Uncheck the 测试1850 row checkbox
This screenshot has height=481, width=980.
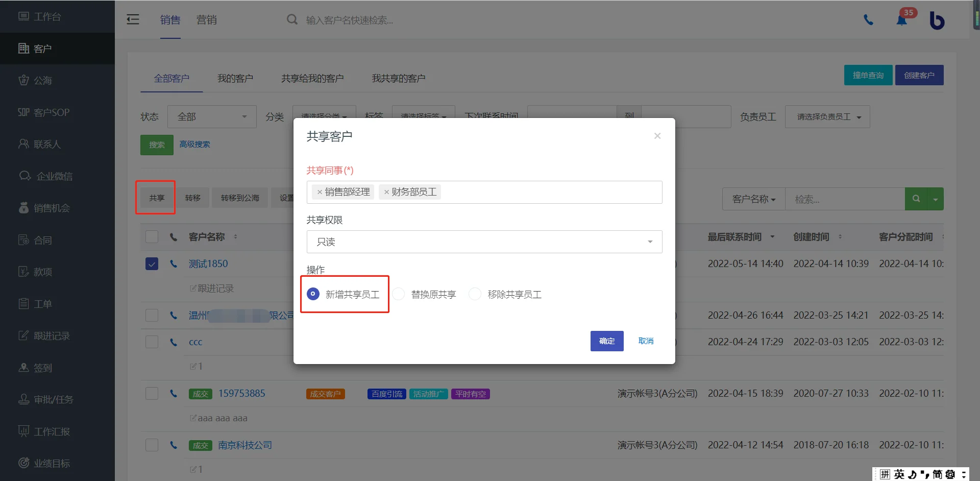(152, 264)
